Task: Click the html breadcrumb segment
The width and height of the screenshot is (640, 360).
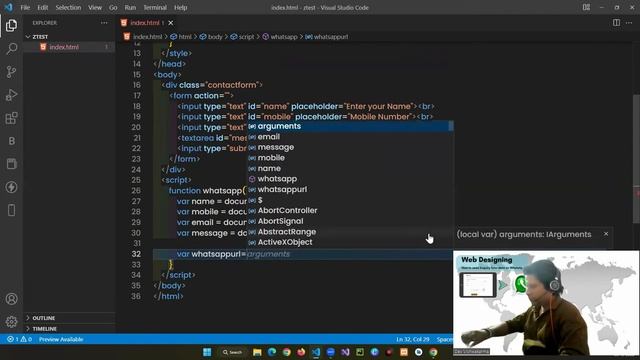Action: pyautogui.click(x=181, y=37)
